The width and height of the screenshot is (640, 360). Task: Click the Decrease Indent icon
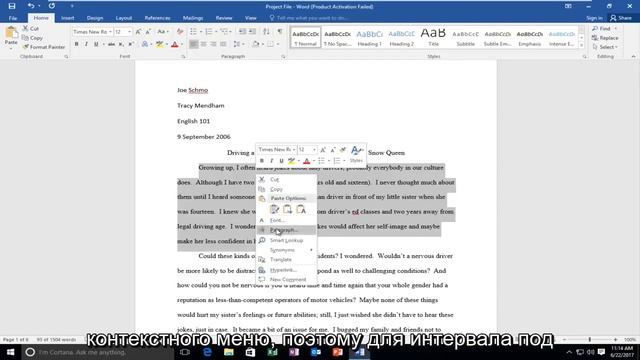(242, 32)
